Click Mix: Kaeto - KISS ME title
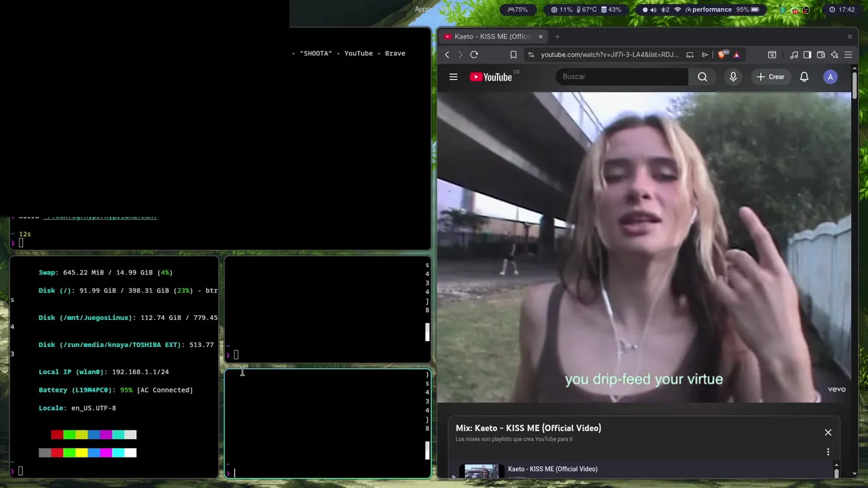 (528, 428)
